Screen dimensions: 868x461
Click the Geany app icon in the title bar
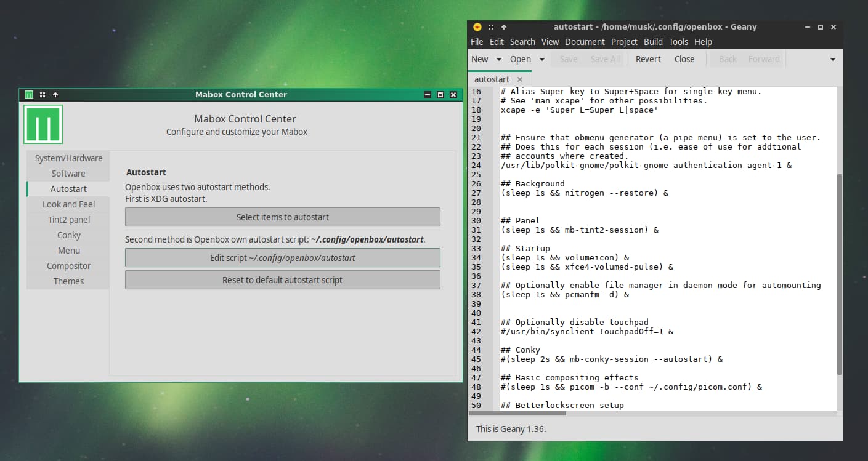tap(477, 27)
